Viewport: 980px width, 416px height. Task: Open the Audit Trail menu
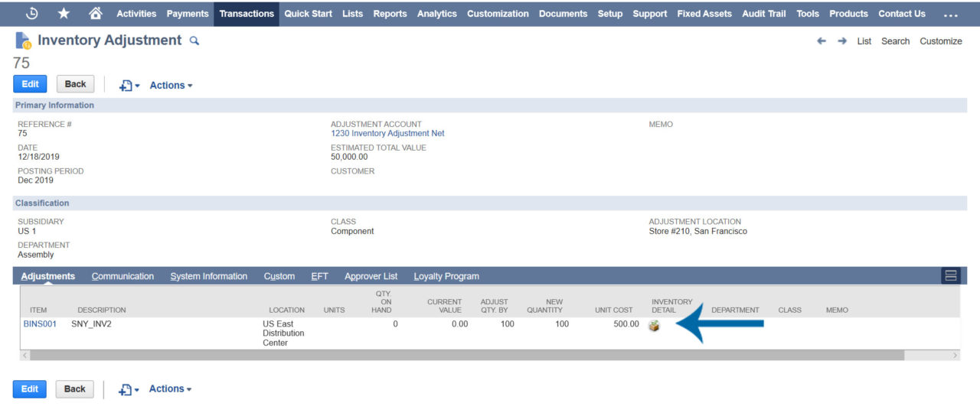pos(764,13)
